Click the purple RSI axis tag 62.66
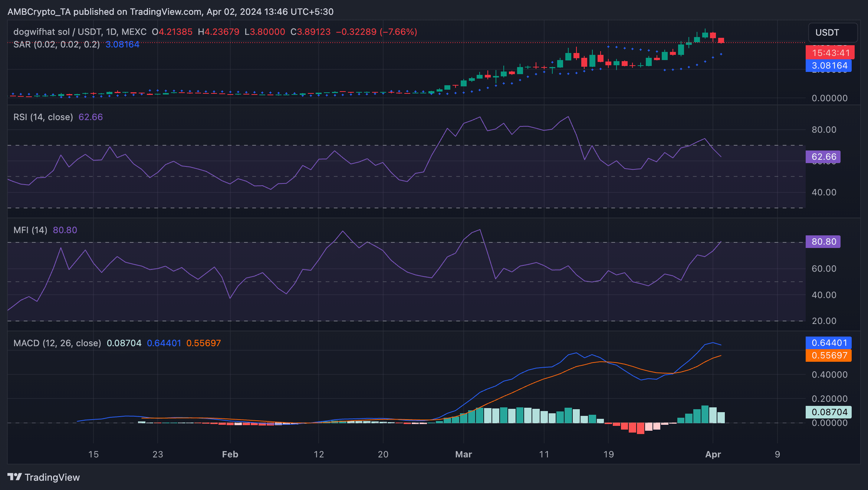The width and height of the screenshot is (868, 490). 823,157
